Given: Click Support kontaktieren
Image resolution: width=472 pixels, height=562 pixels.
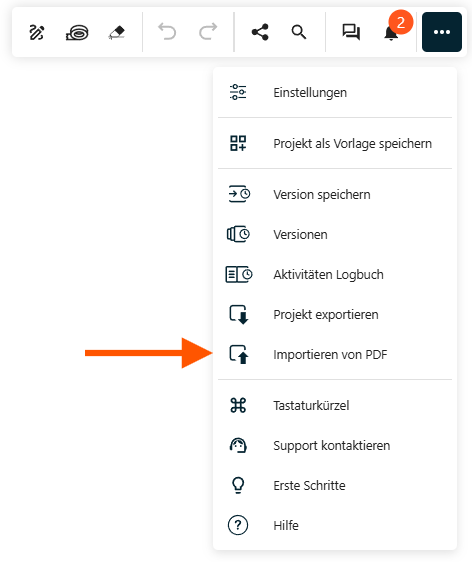Looking at the screenshot, I should pyautogui.click(x=335, y=446).
